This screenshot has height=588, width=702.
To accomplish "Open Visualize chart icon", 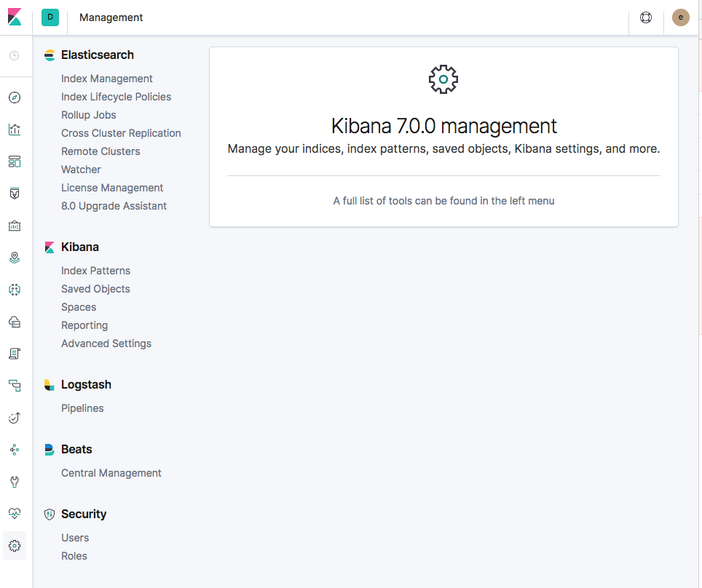I will pos(15,130).
